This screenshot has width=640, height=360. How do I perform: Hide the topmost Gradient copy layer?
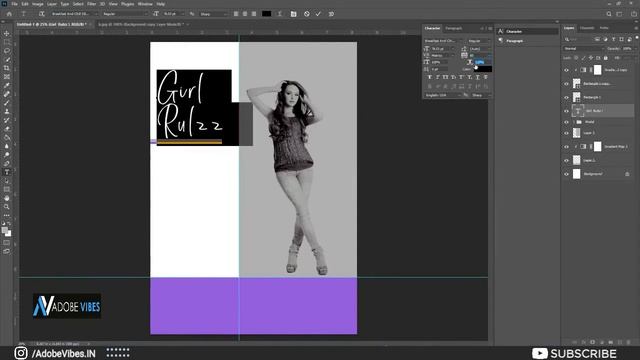coord(566,70)
